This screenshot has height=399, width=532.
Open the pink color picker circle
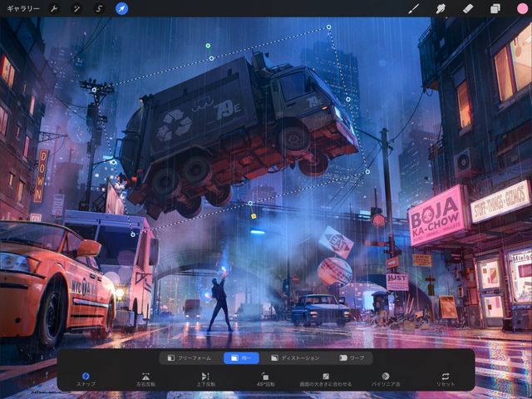click(523, 8)
